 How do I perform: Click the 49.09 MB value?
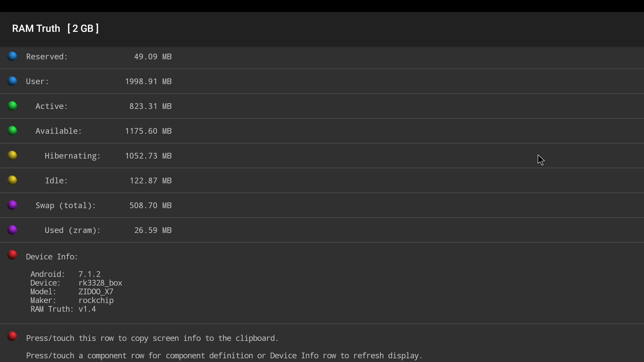(153, 57)
